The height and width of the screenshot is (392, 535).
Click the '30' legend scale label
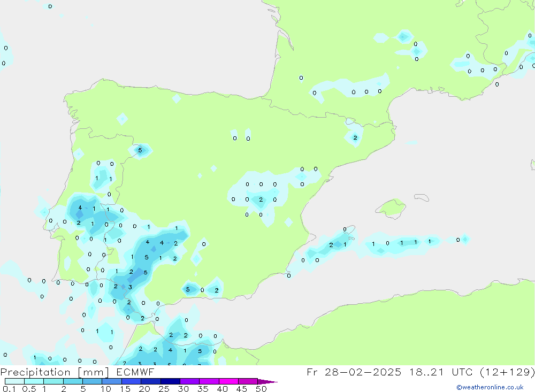pos(184,389)
